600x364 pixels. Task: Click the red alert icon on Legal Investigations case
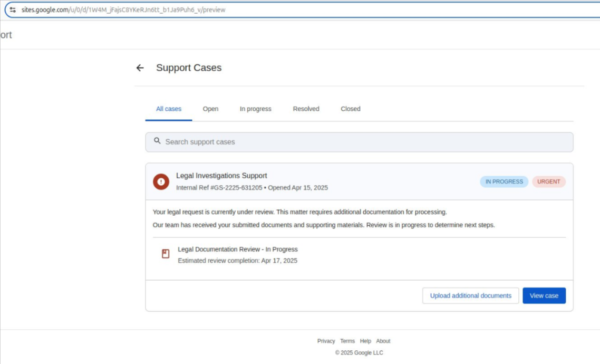(161, 181)
